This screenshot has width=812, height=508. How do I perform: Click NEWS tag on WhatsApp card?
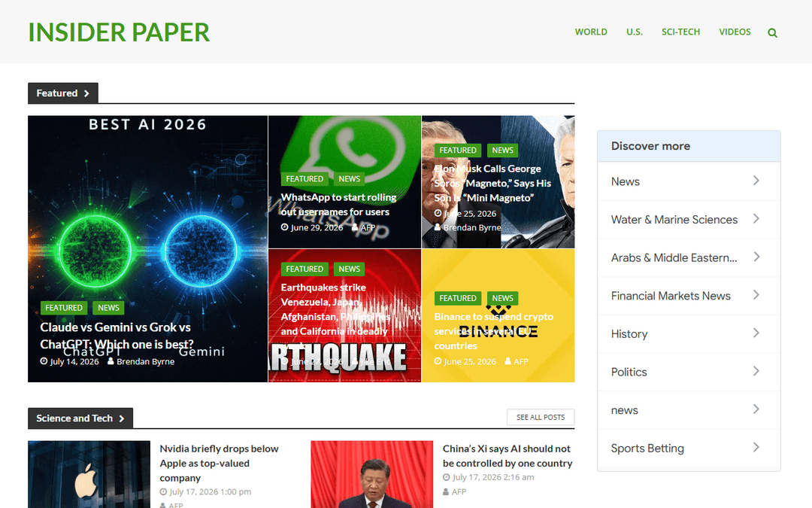(x=349, y=179)
